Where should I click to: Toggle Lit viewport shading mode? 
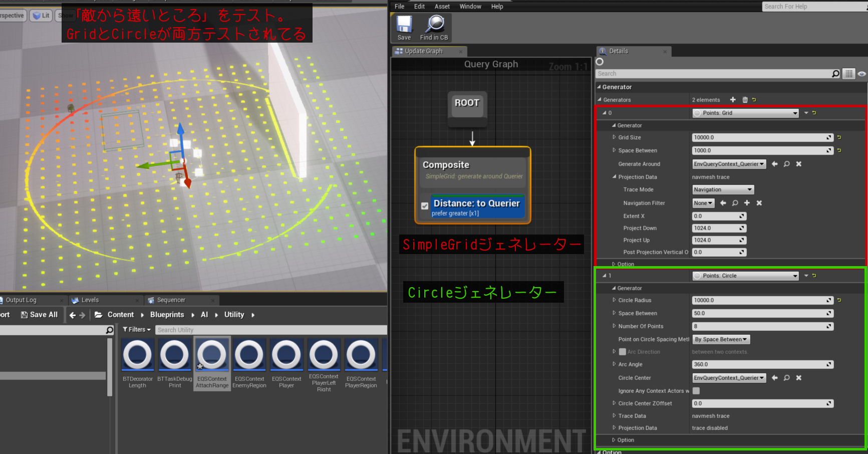tap(41, 15)
